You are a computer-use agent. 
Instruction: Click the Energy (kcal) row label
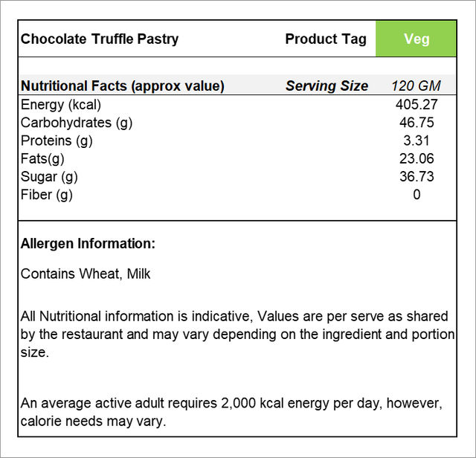(x=61, y=105)
